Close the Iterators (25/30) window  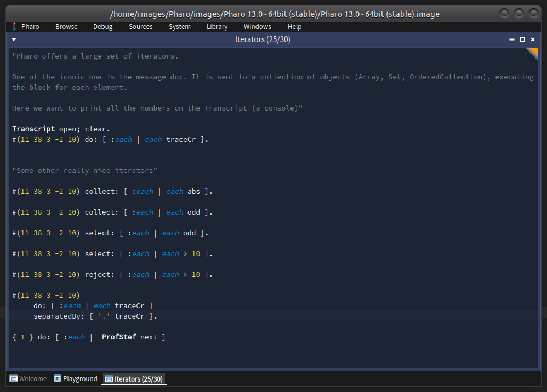533,39
